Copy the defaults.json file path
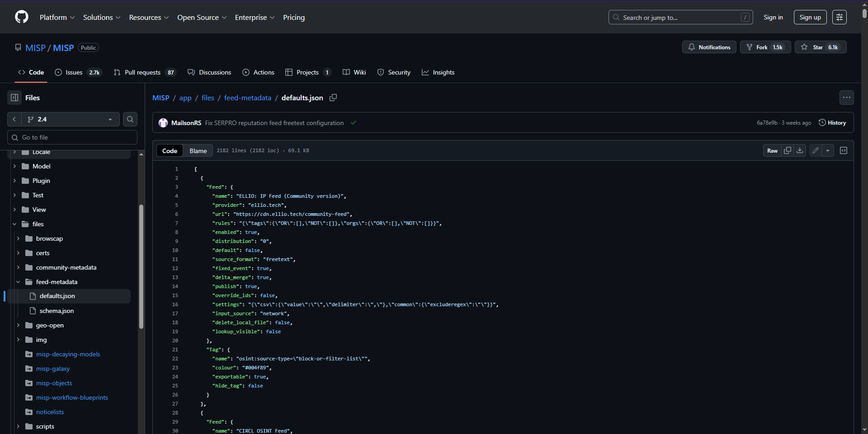Screen dimensions: 868x434 (x=333, y=98)
